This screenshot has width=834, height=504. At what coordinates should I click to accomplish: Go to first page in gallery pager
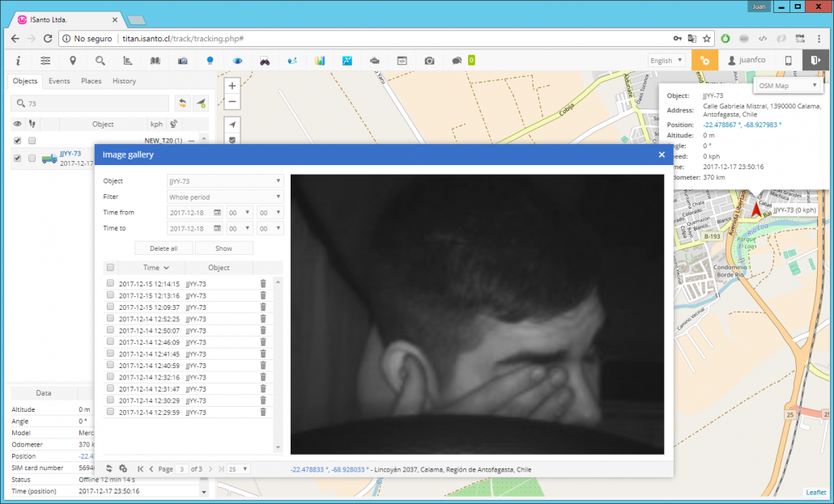point(141,468)
